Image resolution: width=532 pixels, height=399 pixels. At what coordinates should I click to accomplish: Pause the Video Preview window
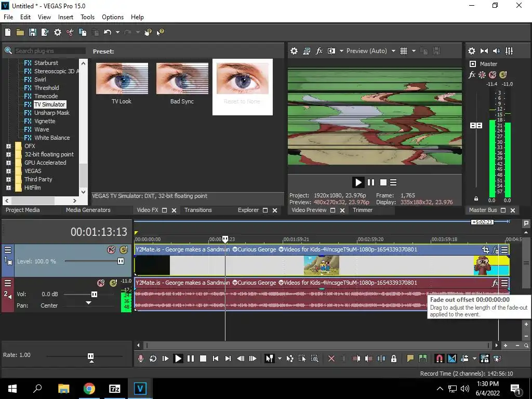(x=371, y=182)
